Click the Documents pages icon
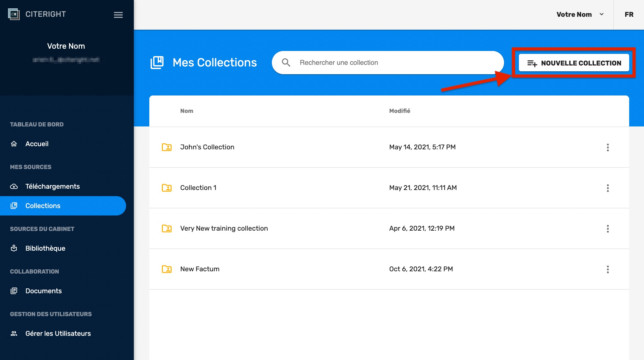The height and width of the screenshot is (360, 644). coord(14,291)
